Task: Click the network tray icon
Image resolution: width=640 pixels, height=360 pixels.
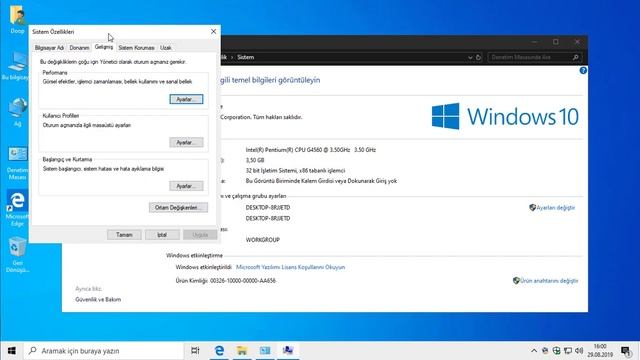Action: tap(568, 351)
